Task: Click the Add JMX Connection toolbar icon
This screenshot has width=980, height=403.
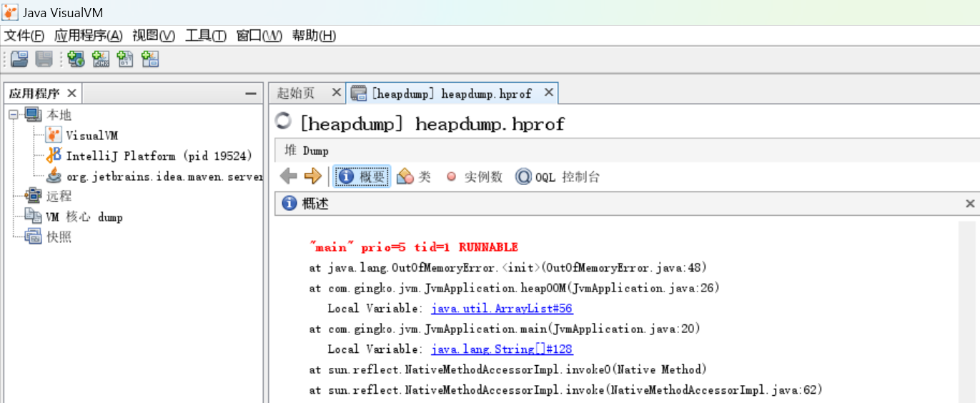Action: (x=101, y=59)
